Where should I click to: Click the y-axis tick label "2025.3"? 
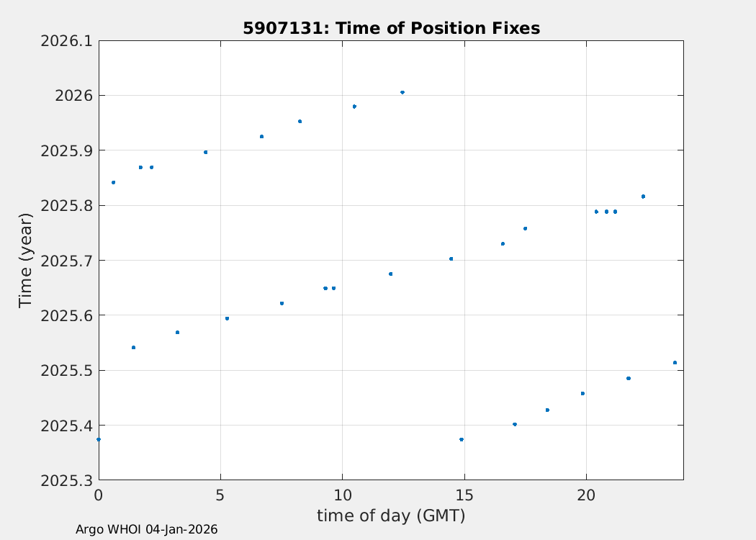tap(66, 480)
